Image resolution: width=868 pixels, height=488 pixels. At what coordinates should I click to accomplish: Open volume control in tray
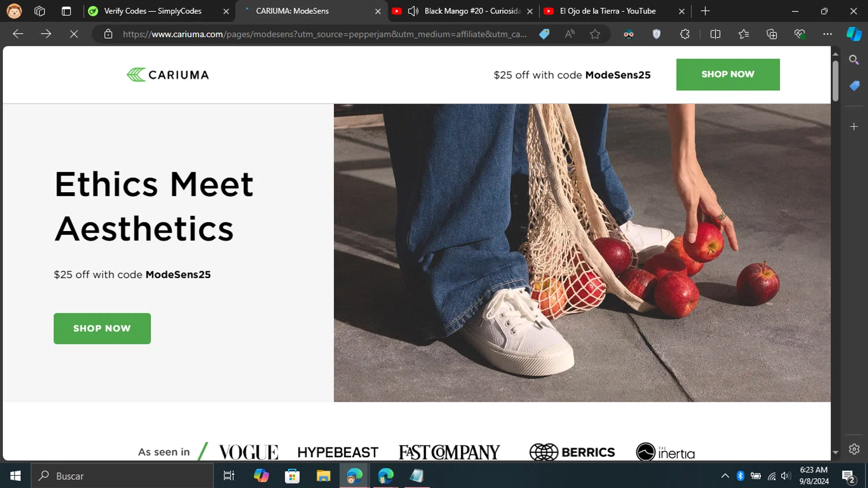(x=786, y=476)
